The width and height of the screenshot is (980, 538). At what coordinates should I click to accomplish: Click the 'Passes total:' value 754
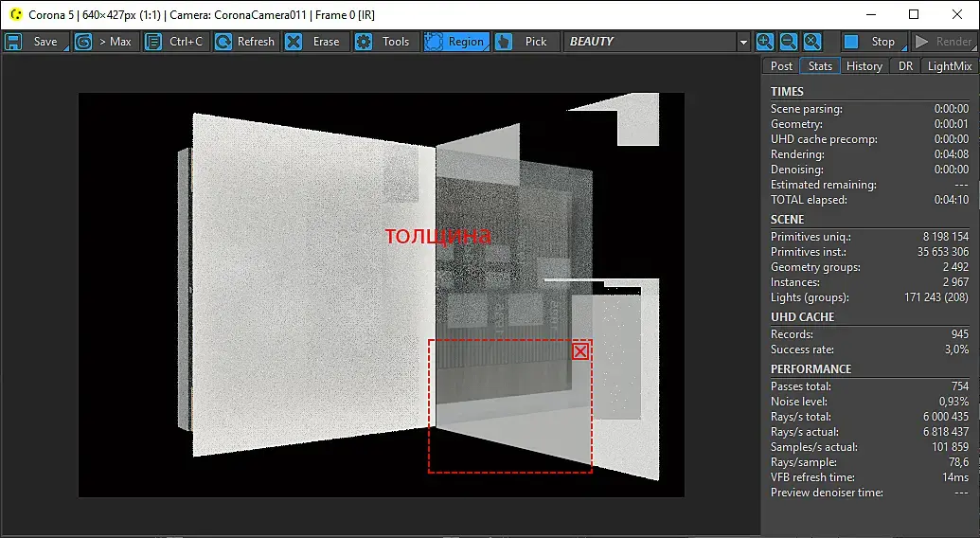(960, 386)
